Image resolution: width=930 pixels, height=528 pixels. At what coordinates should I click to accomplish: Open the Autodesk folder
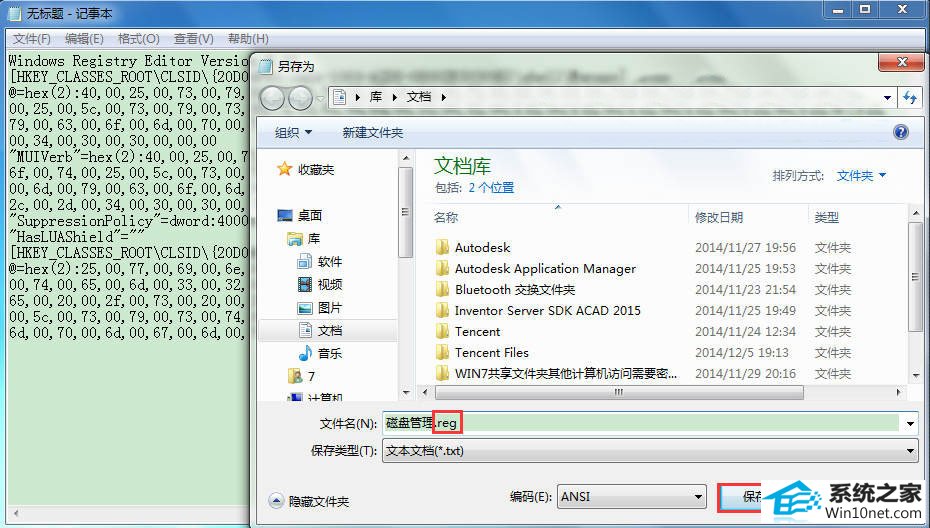point(482,247)
